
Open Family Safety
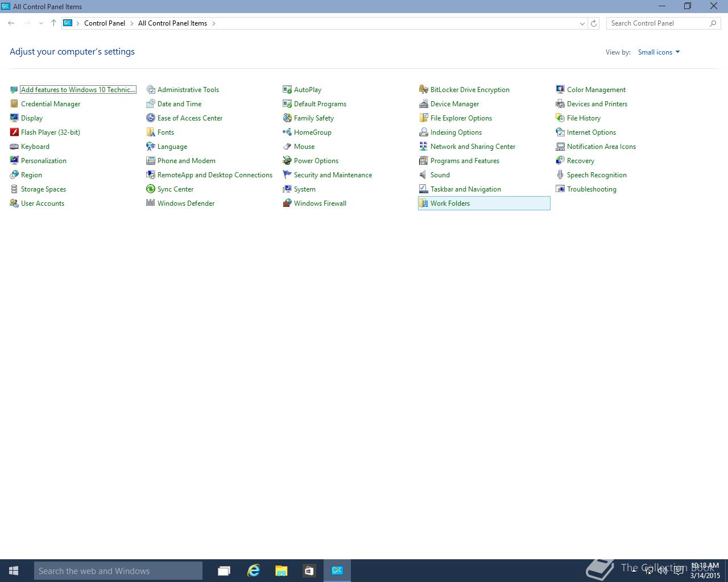point(313,118)
